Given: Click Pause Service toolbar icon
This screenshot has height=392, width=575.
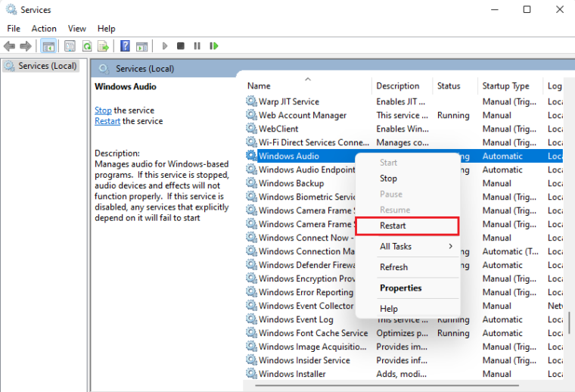Looking at the screenshot, I should pyautogui.click(x=197, y=46).
